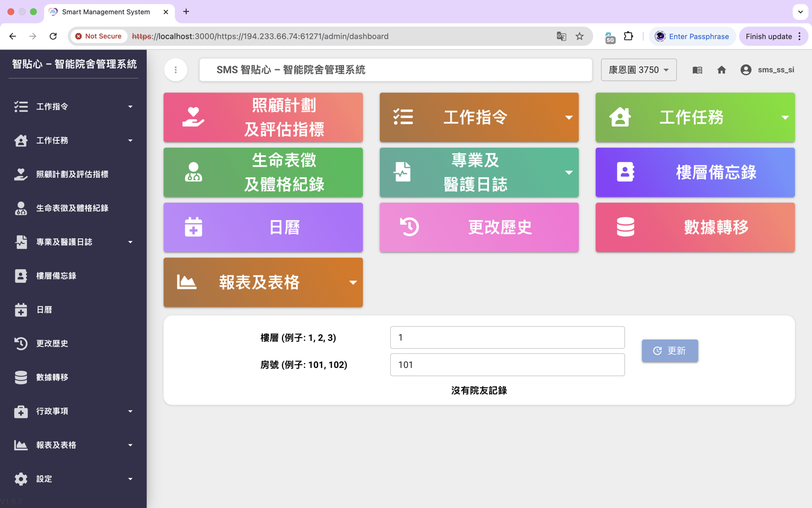Click the sms_ss_si username

(776, 70)
